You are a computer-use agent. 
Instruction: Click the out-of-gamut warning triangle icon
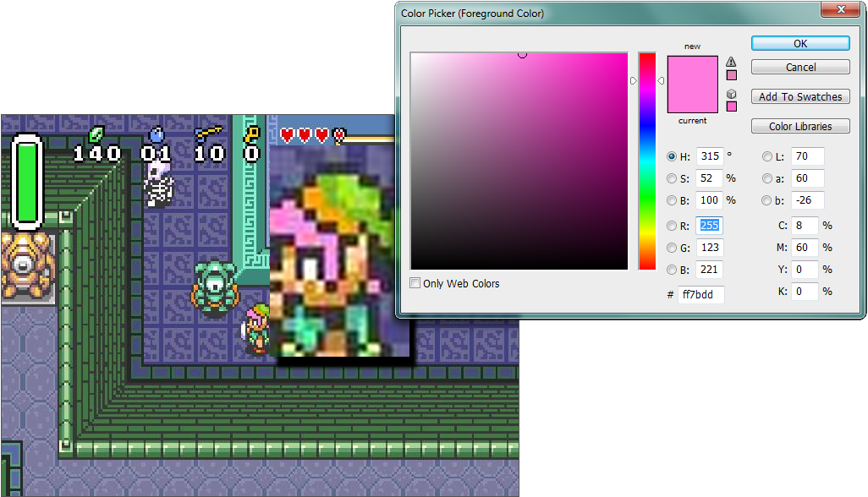(x=730, y=61)
